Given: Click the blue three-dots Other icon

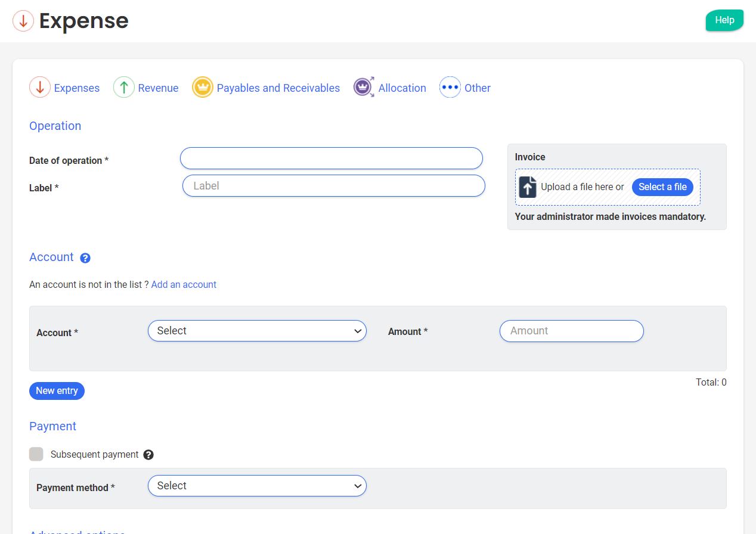Looking at the screenshot, I should (450, 88).
